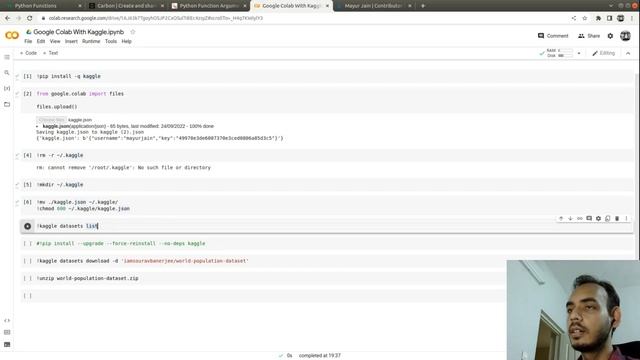Open the View menu
Image resolution: width=640 pixels, height=360 pixels.
tap(55, 41)
